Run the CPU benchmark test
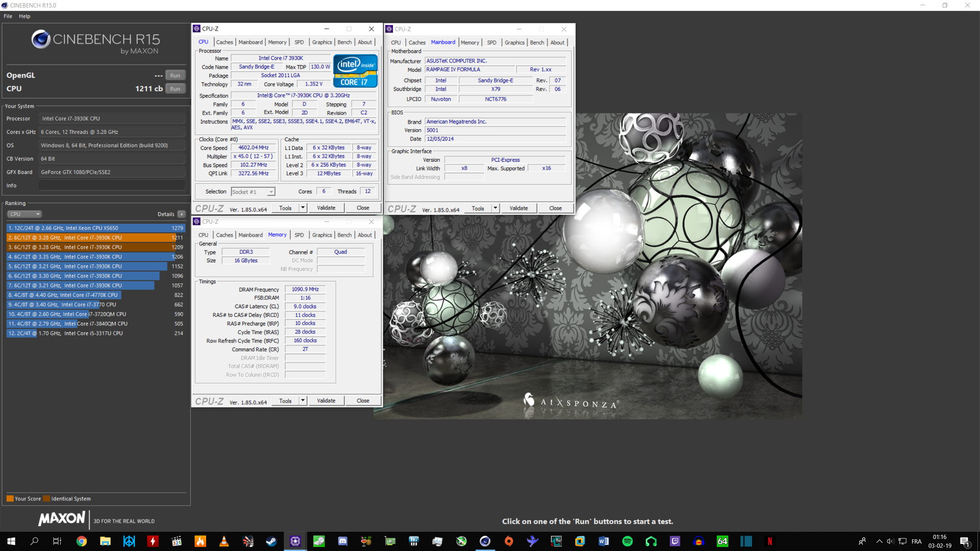The image size is (980, 551). [x=175, y=89]
